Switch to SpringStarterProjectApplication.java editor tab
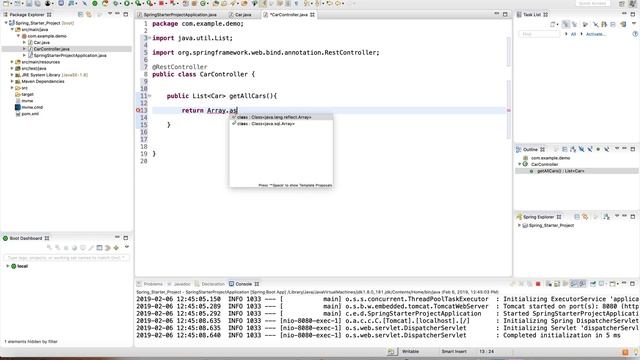Screen dimensions: 640x360 click(180, 15)
